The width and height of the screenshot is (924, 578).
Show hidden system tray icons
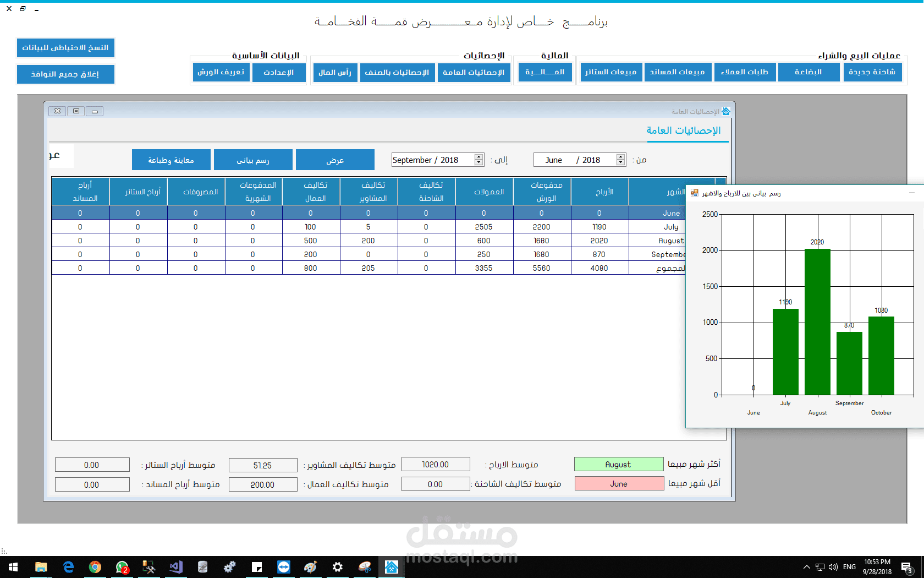[806, 567]
